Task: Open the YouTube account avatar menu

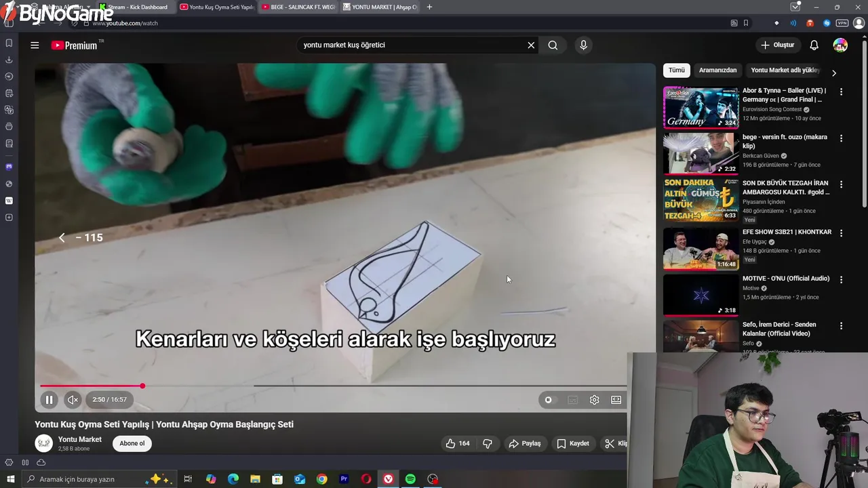Action: point(840,45)
